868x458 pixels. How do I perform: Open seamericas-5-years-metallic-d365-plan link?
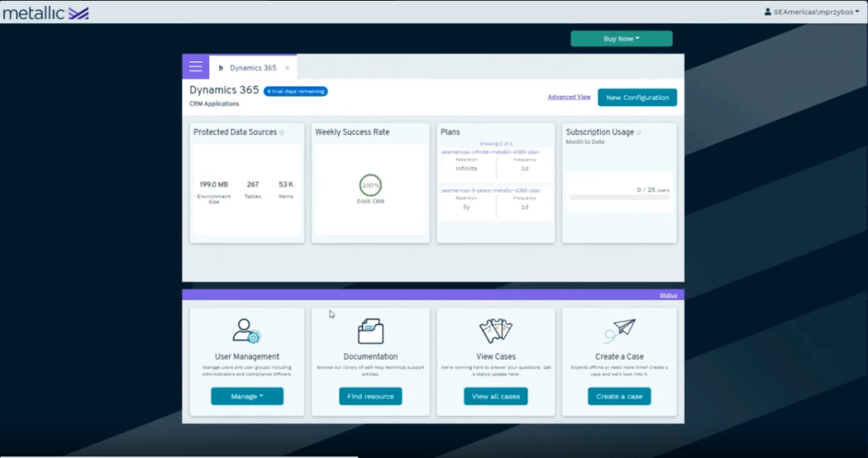pyautogui.click(x=491, y=190)
